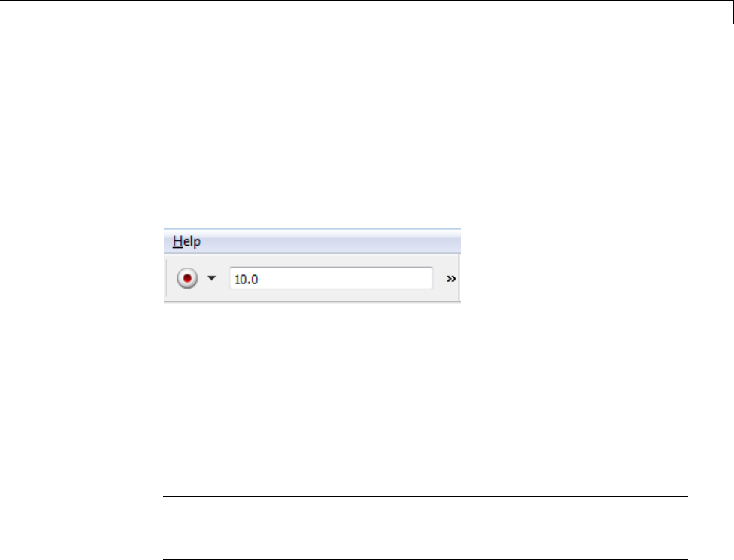
Task: Click the Help menu label
Action: [186, 241]
